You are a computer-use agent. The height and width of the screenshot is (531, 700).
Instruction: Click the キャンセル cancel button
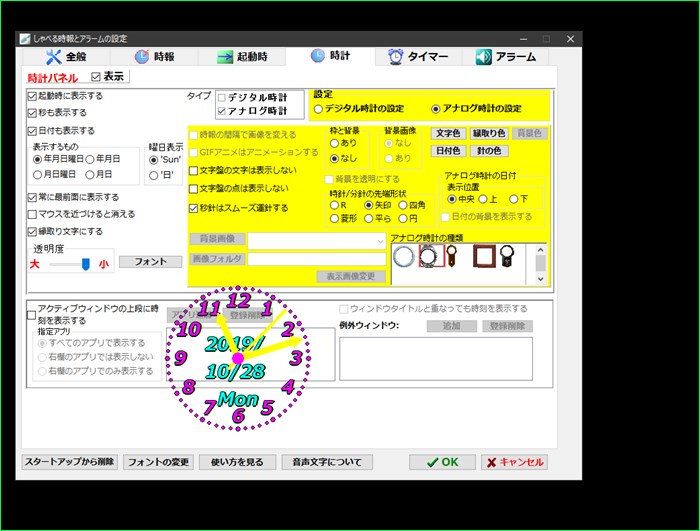point(515,462)
